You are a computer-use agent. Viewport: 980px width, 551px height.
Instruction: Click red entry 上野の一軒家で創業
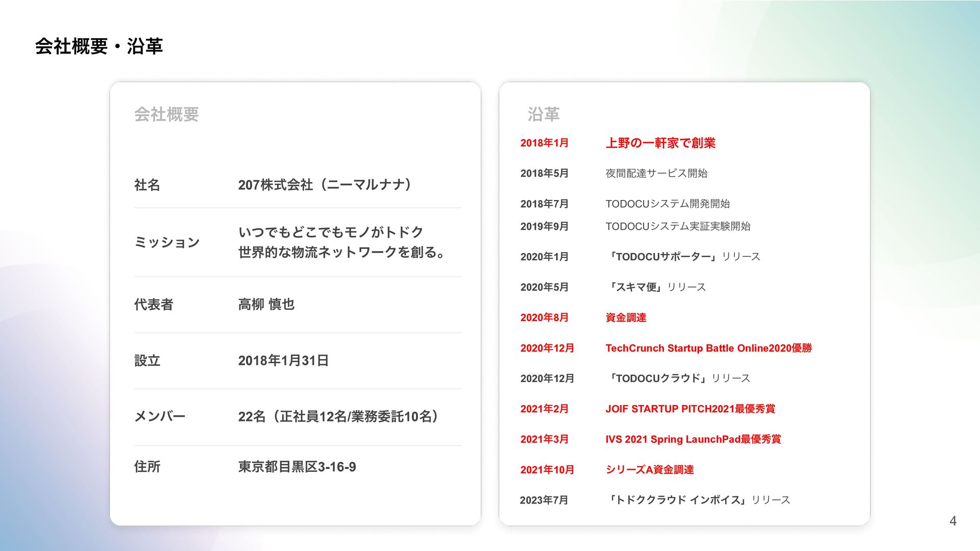click(x=660, y=143)
